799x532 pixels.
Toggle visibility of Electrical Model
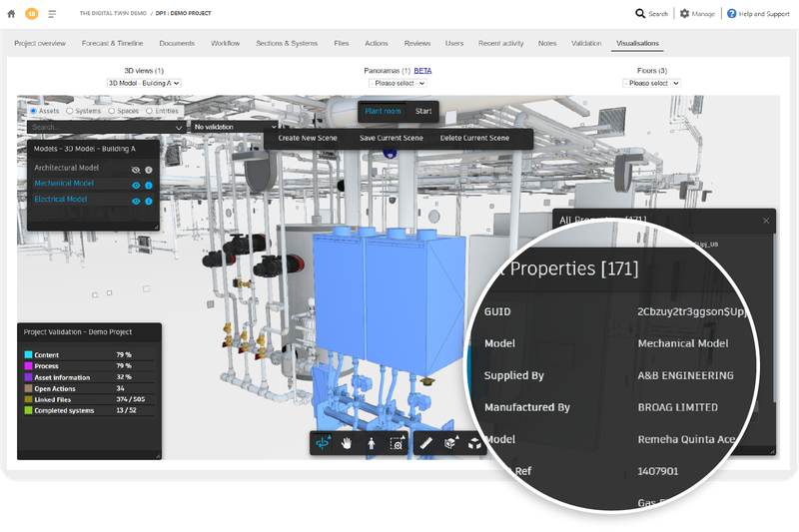tap(136, 201)
